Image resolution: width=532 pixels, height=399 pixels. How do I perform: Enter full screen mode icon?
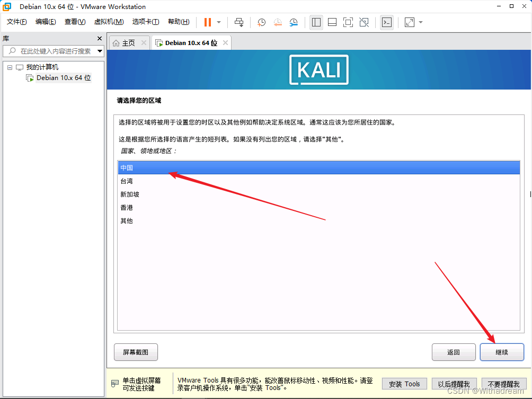point(348,22)
